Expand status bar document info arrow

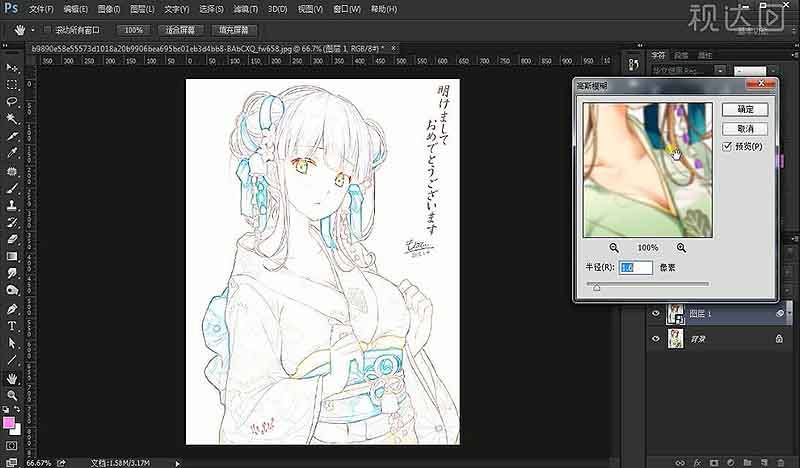178,463
